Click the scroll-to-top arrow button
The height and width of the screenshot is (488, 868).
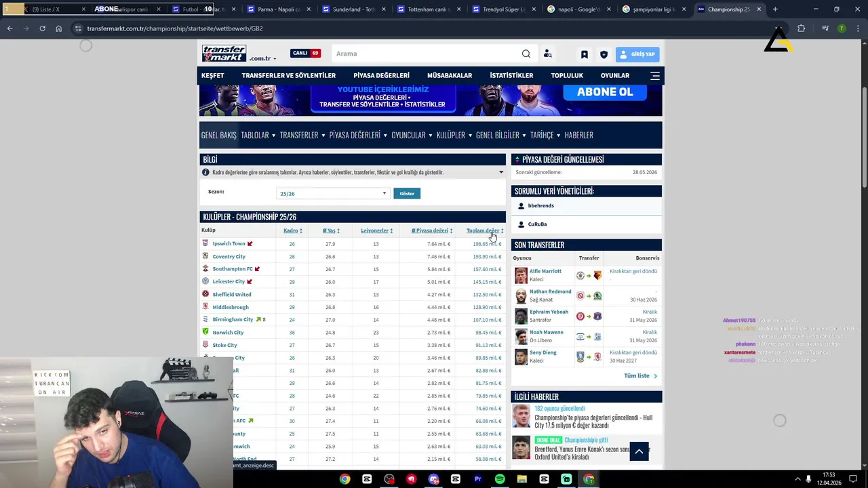(x=639, y=451)
